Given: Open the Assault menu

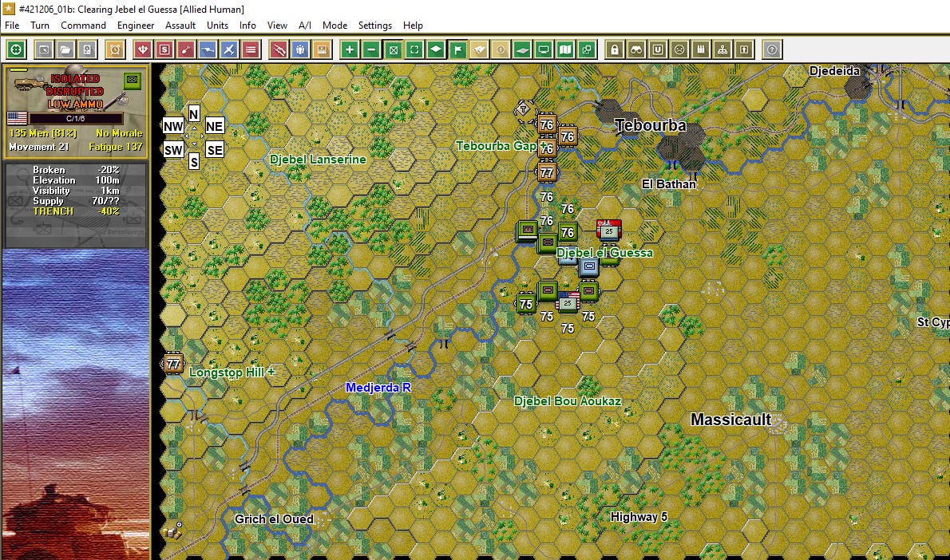Looking at the screenshot, I should pos(180,26).
